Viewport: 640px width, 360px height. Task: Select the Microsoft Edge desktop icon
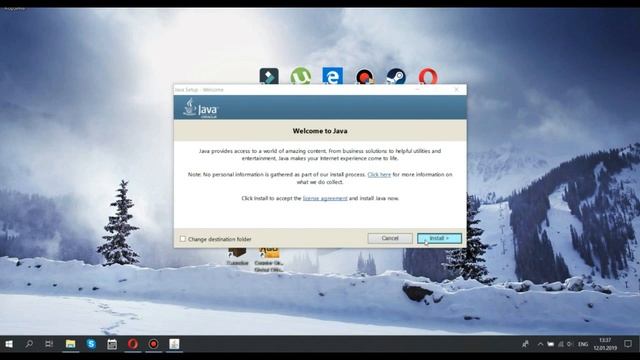[332, 76]
